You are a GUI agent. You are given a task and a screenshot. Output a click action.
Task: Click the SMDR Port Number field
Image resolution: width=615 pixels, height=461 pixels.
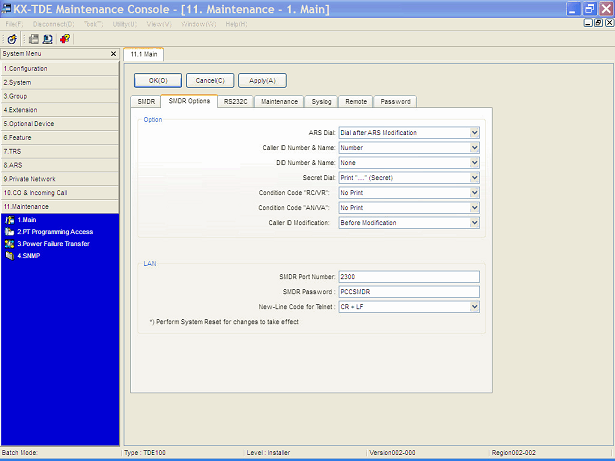[410, 277]
